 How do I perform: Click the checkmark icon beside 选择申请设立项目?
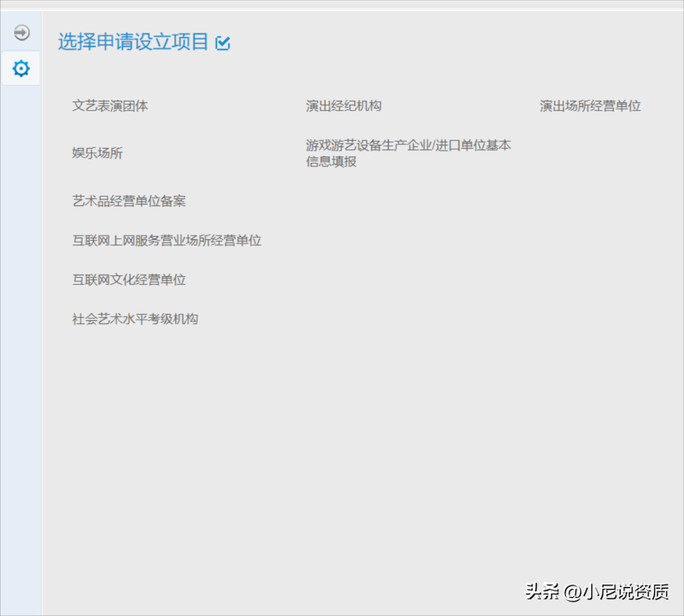tap(223, 43)
